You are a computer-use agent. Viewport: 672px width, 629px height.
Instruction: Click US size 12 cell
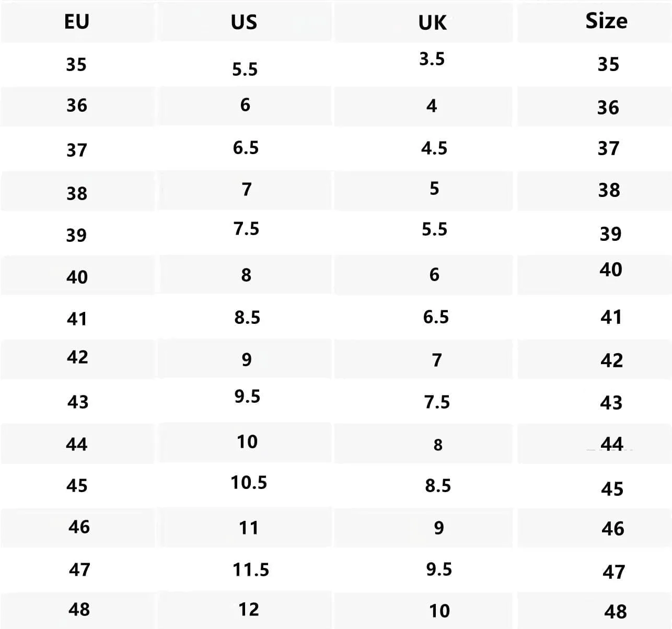click(249, 609)
